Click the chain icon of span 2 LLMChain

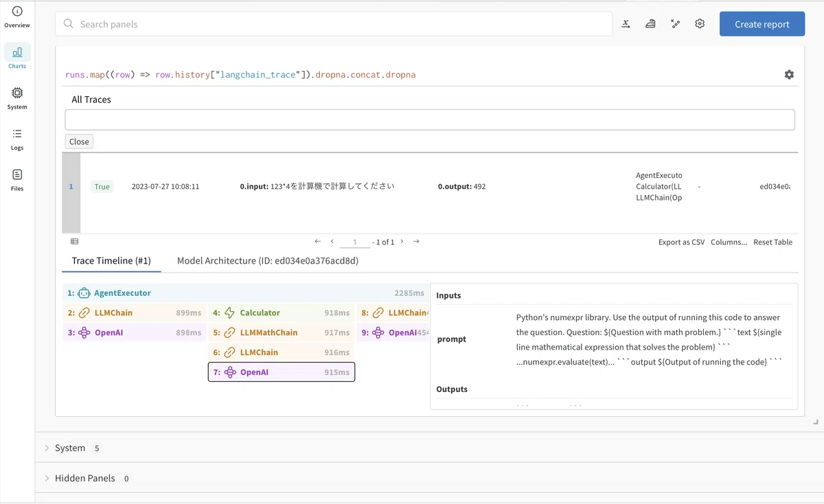pos(84,313)
